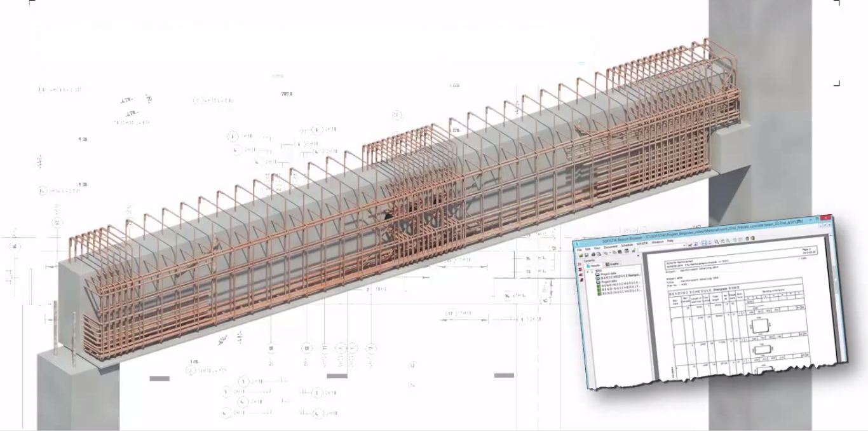Viewport: 868px width, 431px height.
Task: Switch to the Graphic tab
Action: pos(611,264)
